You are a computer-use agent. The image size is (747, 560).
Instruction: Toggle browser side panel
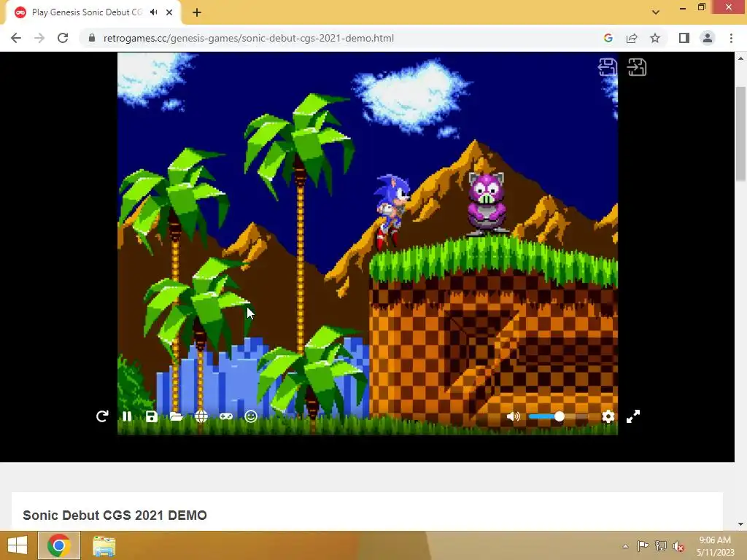684,38
